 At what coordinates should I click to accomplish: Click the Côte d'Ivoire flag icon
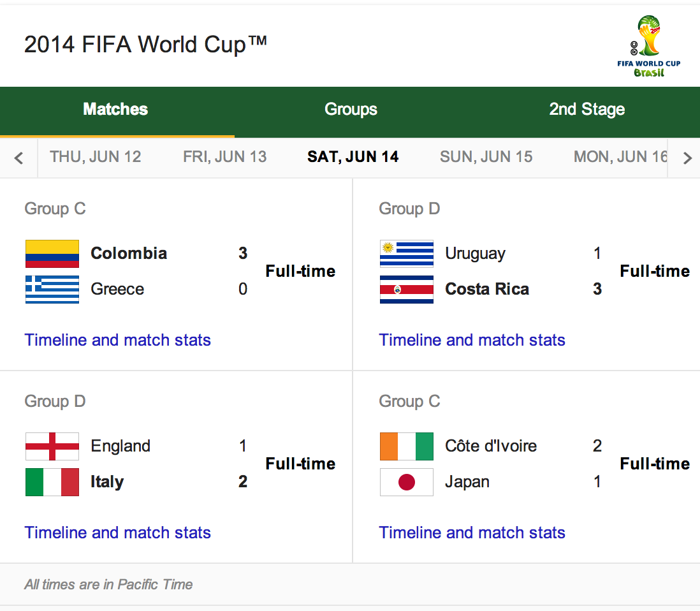click(x=407, y=446)
